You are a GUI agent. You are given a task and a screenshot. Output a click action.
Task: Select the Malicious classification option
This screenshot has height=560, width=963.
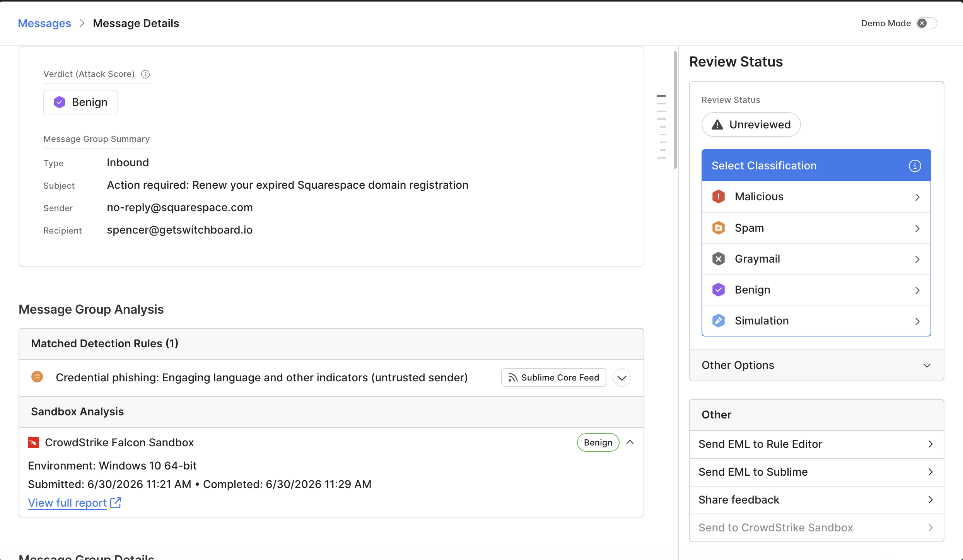pyautogui.click(x=816, y=197)
